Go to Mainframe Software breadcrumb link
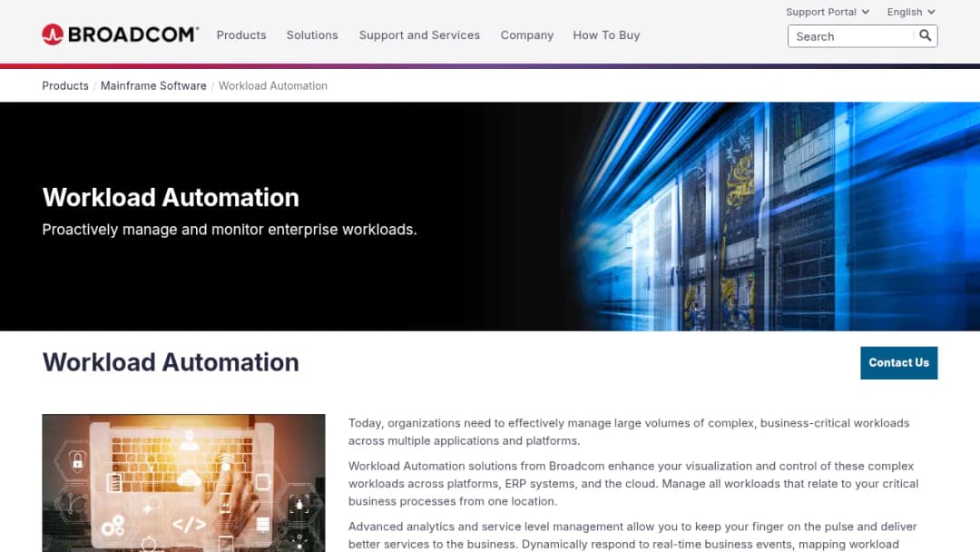This screenshot has height=552, width=980. (153, 85)
